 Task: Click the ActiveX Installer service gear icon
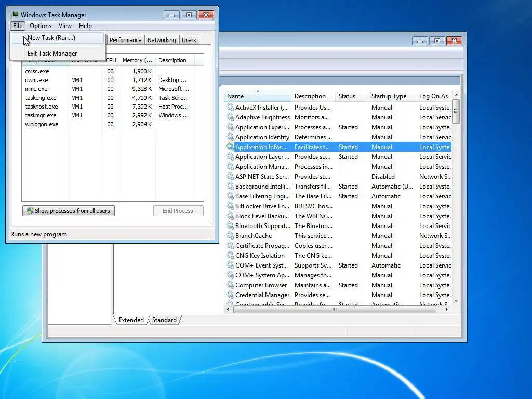(x=230, y=107)
